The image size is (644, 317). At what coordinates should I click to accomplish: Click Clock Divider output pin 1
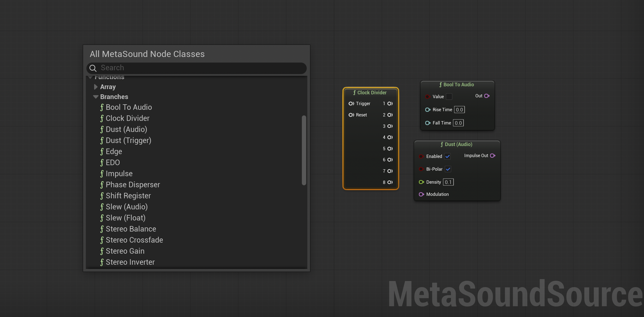[x=390, y=103]
